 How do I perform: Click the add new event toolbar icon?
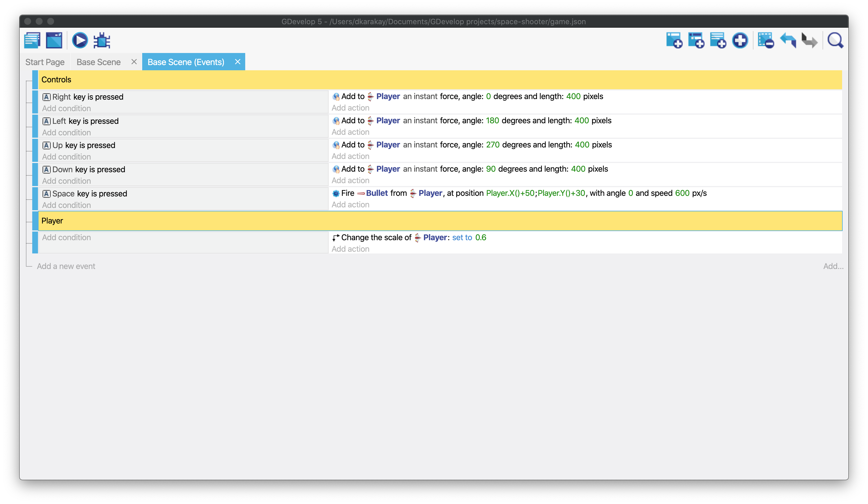coord(674,41)
